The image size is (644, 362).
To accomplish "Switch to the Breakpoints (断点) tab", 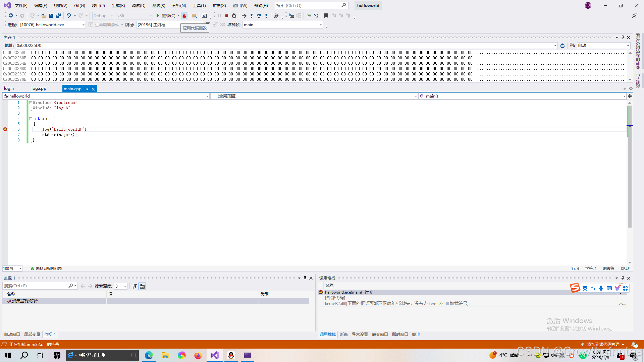I will click(x=343, y=335).
